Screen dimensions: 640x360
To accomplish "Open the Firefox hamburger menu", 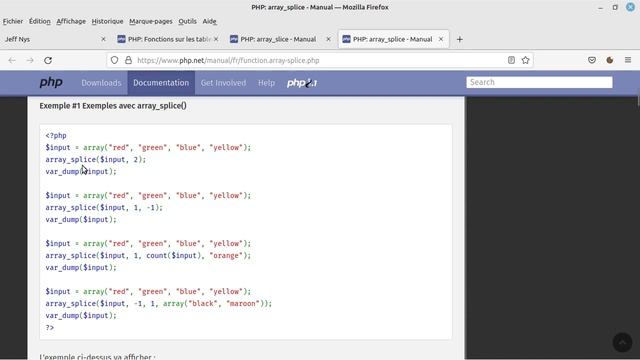I will pos(628,60).
